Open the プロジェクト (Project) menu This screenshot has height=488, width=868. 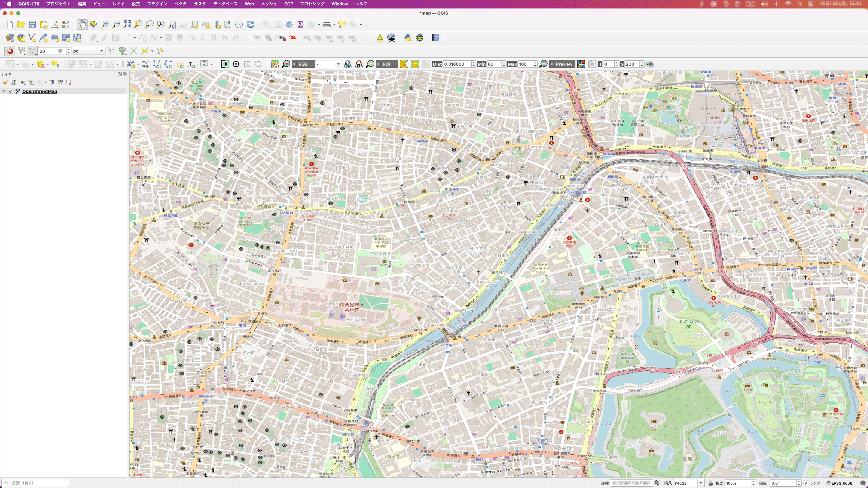[58, 4]
